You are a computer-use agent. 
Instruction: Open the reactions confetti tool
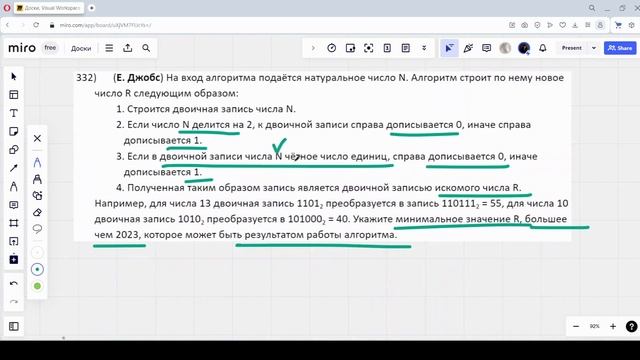tap(468, 48)
